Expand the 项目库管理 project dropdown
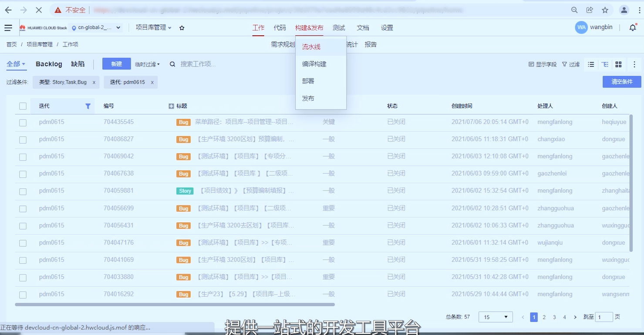 point(153,27)
